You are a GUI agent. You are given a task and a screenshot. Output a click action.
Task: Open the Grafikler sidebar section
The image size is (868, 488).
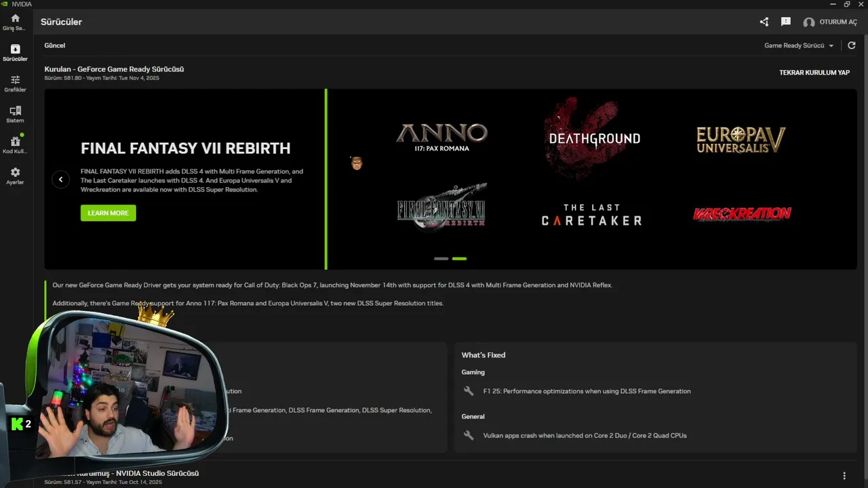pyautogui.click(x=15, y=83)
